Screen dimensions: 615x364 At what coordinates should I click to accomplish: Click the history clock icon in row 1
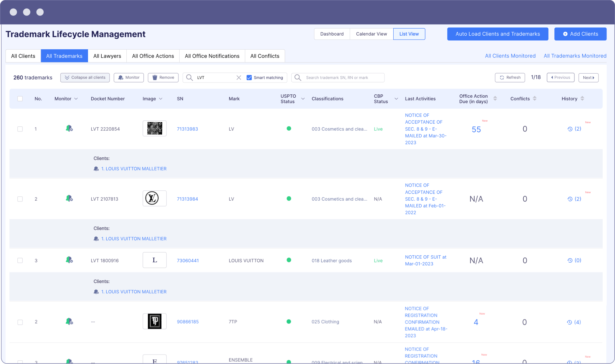570,129
